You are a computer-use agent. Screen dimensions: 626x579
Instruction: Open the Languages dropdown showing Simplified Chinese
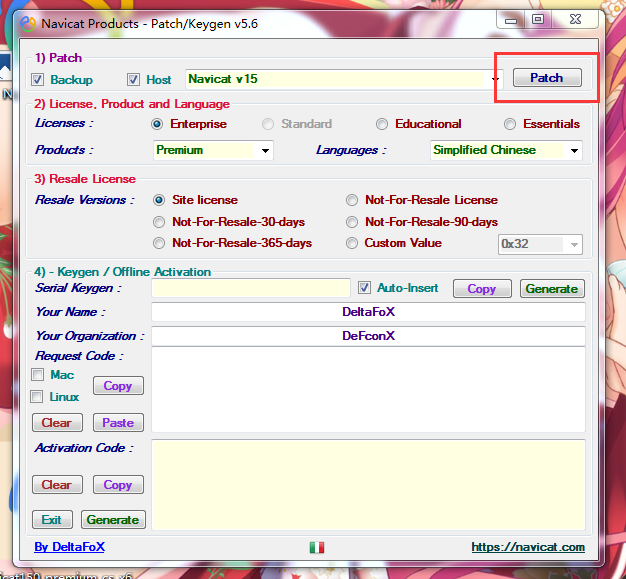[x=574, y=151]
